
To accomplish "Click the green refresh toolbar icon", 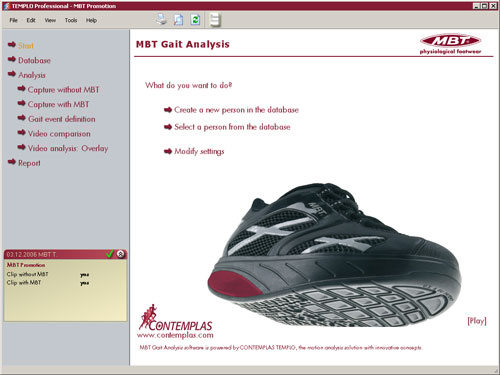I will (x=195, y=20).
